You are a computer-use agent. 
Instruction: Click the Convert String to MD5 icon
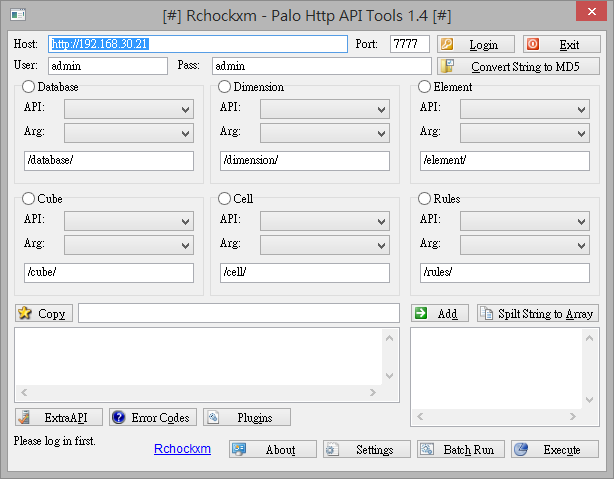pos(448,66)
